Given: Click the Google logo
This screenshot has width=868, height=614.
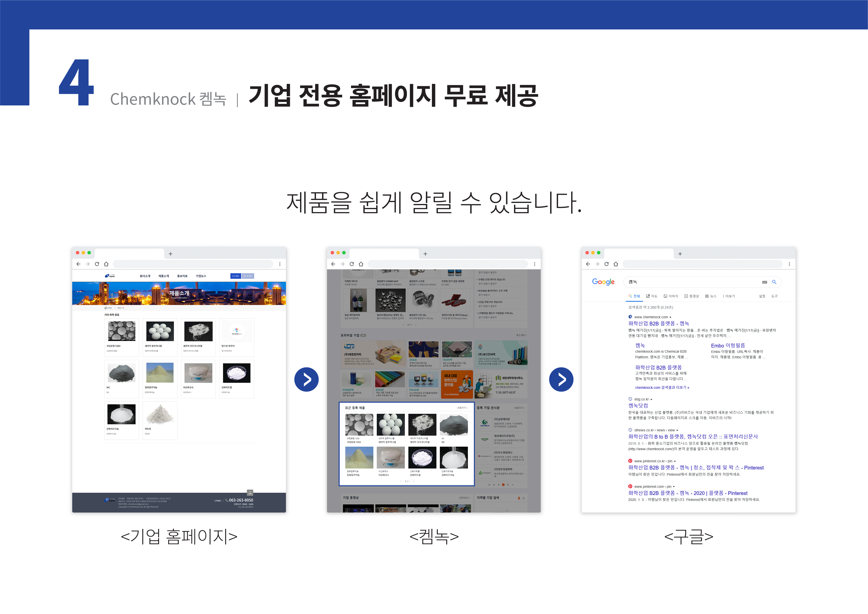Looking at the screenshot, I should pyautogui.click(x=603, y=282).
